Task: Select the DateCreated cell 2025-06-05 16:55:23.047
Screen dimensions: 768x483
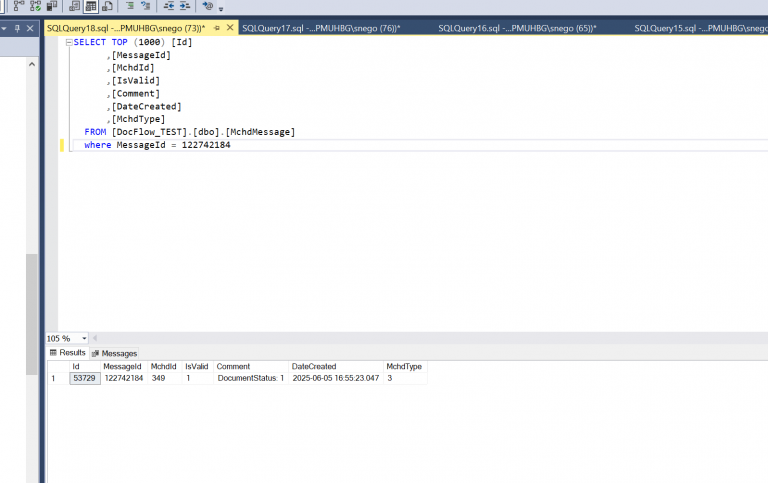Action: 336,378
